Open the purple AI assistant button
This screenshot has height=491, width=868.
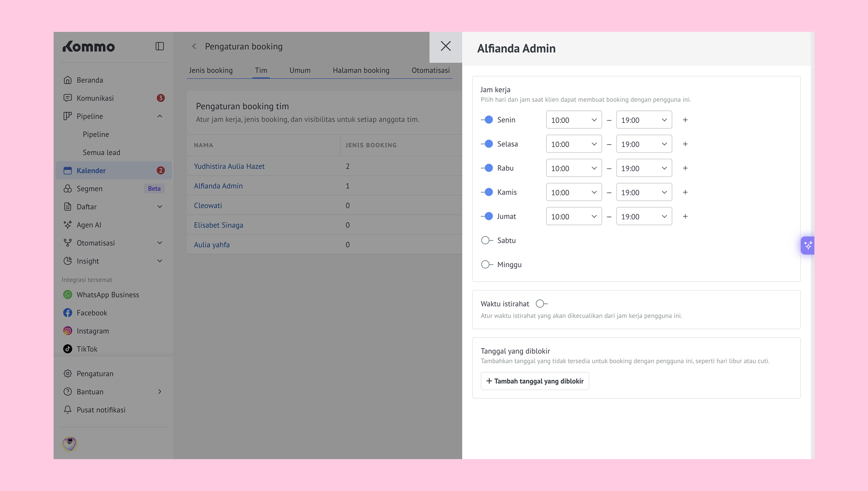(808, 246)
